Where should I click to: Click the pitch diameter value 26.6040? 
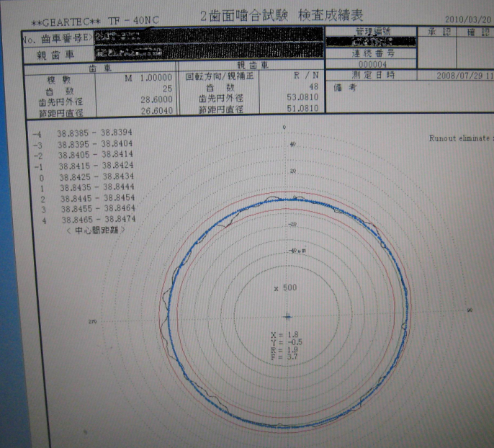click(156, 111)
